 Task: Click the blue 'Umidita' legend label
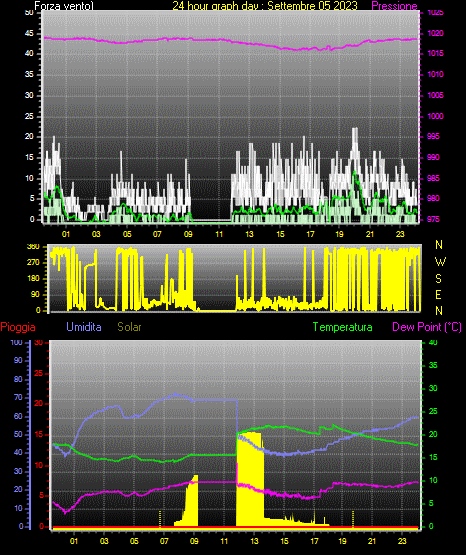tap(84, 327)
